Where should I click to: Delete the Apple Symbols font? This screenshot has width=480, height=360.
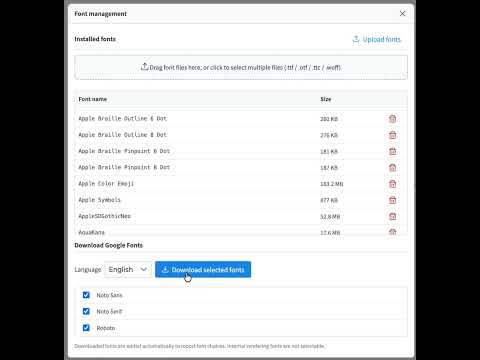pyautogui.click(x=392, y=200)
